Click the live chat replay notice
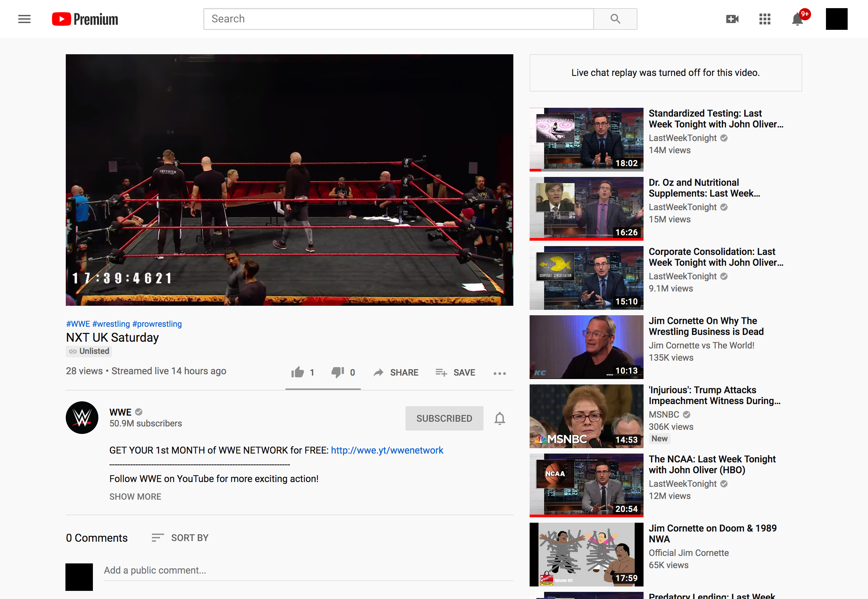This screenshot has height=599, width=868. (x=665, y=73)
